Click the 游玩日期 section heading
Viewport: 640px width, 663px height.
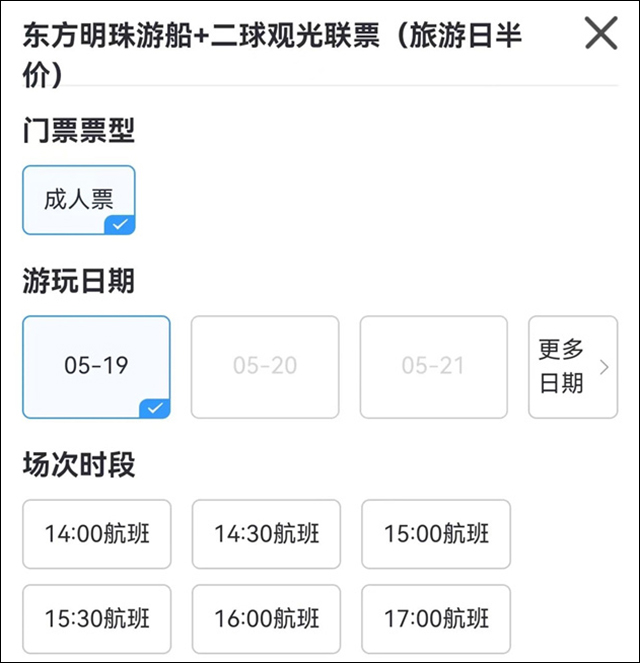tap(78, 282)
